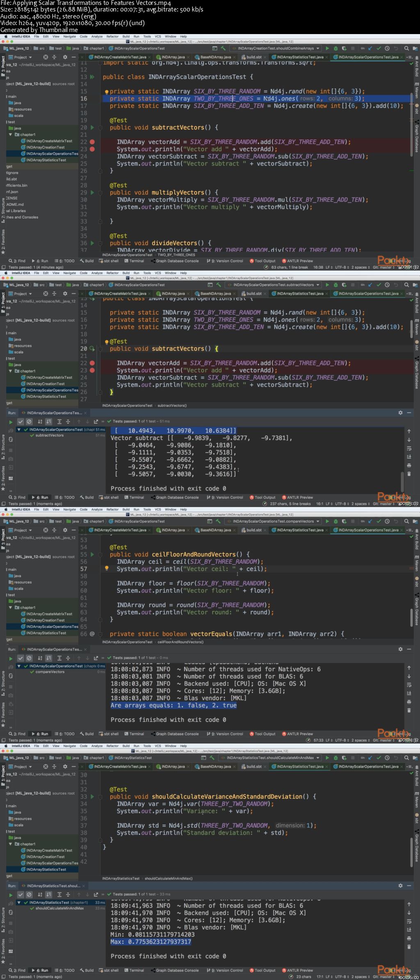Remove the line 22 breakpoint in the 00:01:32 frame
The height and width of the screenshot is (980, 420).
tap(92, 142)
